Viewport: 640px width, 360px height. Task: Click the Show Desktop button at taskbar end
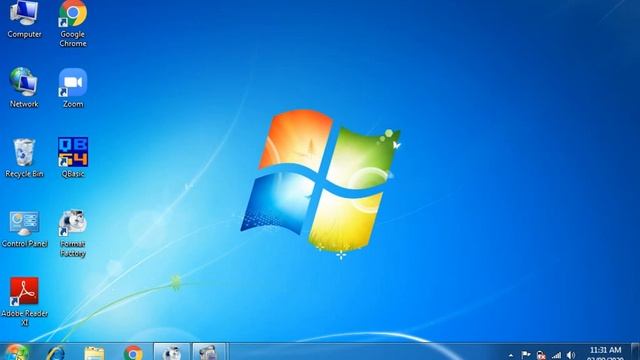click(x=635, y=352)
